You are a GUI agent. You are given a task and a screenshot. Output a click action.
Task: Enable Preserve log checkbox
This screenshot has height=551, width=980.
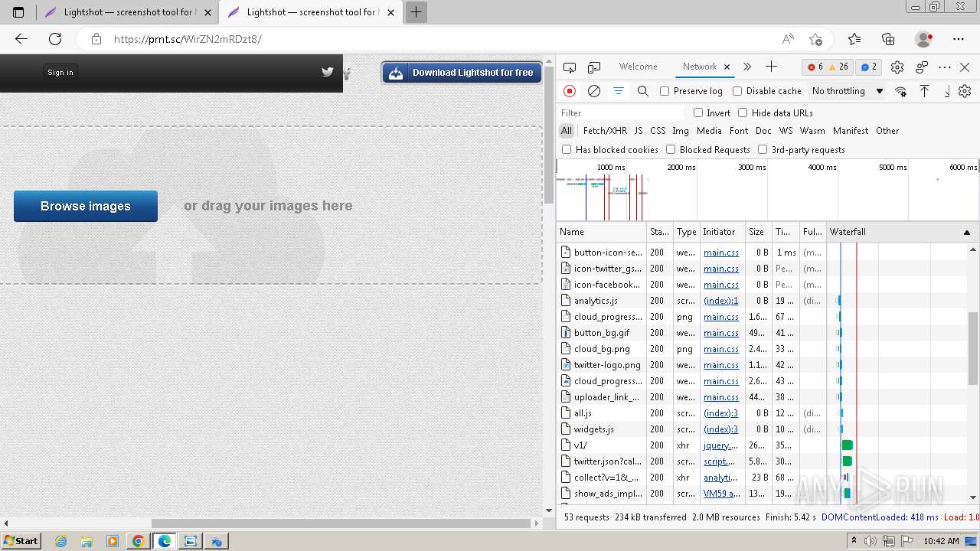point(665,91)
